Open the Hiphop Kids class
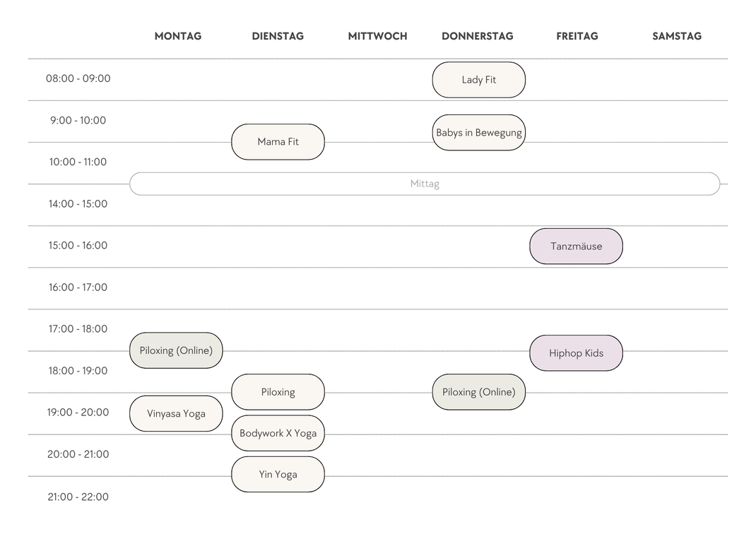 [576, 353]
